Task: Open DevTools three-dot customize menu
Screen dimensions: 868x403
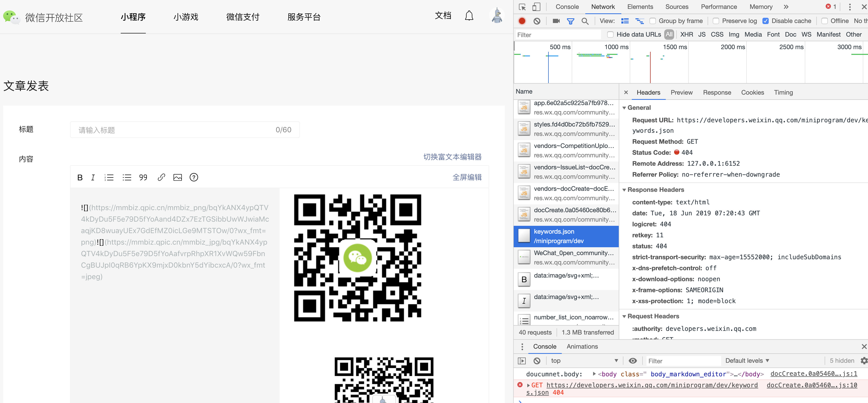Action: 849,7
